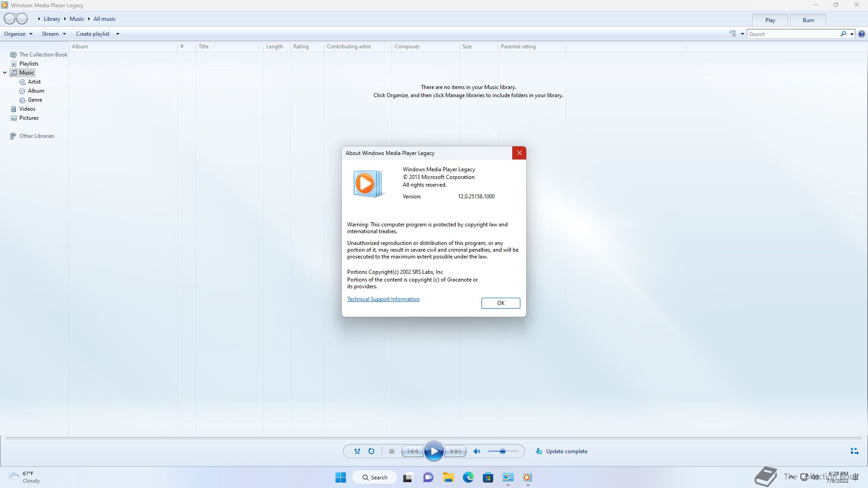Collapse the Music tree node chevron
The image size is (868, 488).
click(5, 73)
